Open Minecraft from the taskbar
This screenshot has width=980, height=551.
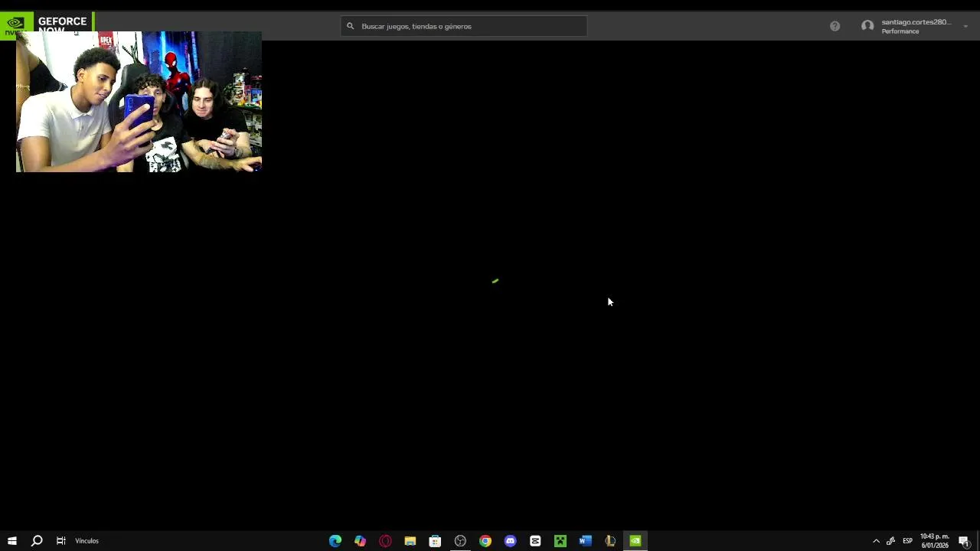tap(560, 541)
